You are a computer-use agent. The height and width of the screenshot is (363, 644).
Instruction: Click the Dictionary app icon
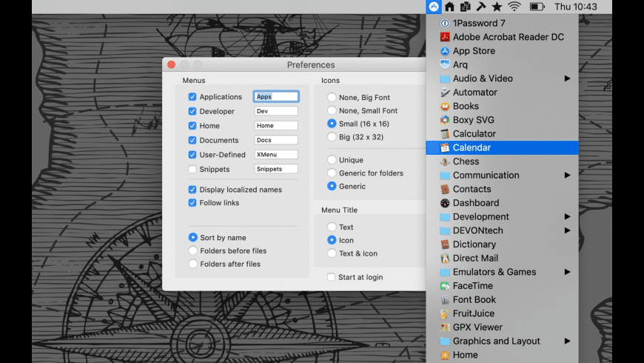tap(445, 244)
